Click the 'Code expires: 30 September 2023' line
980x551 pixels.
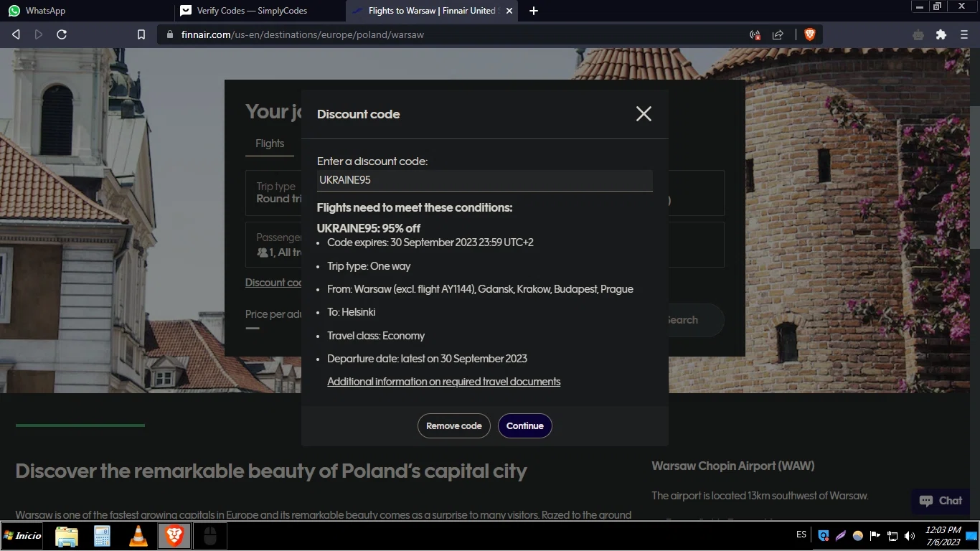click(430, 242)
